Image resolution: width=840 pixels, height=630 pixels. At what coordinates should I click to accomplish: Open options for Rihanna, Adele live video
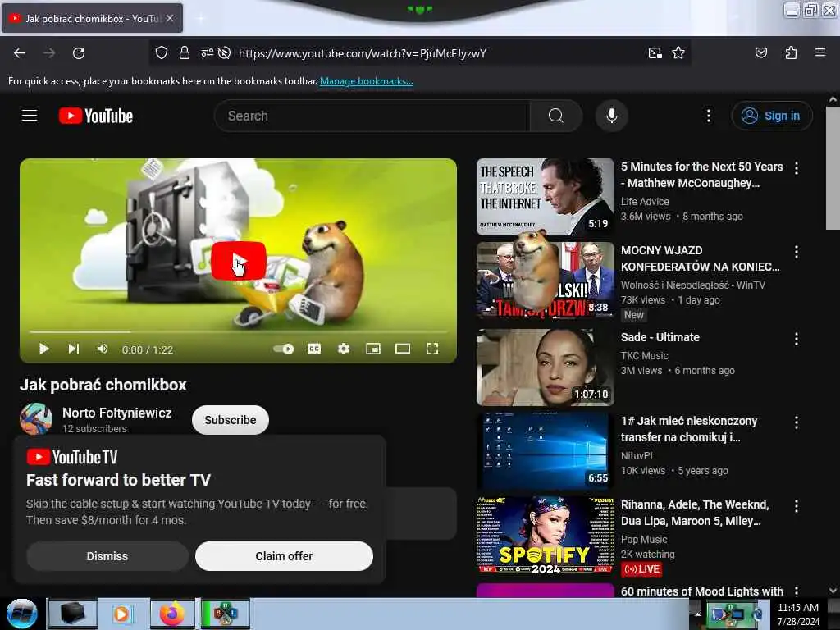(x=797, y=505)
